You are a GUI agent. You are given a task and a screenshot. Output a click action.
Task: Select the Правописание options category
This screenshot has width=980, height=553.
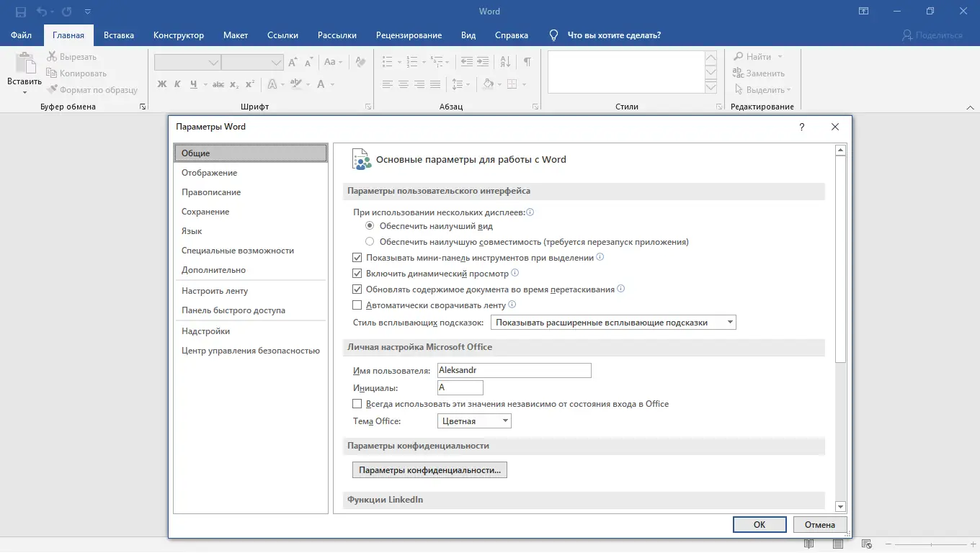point(251,192)
